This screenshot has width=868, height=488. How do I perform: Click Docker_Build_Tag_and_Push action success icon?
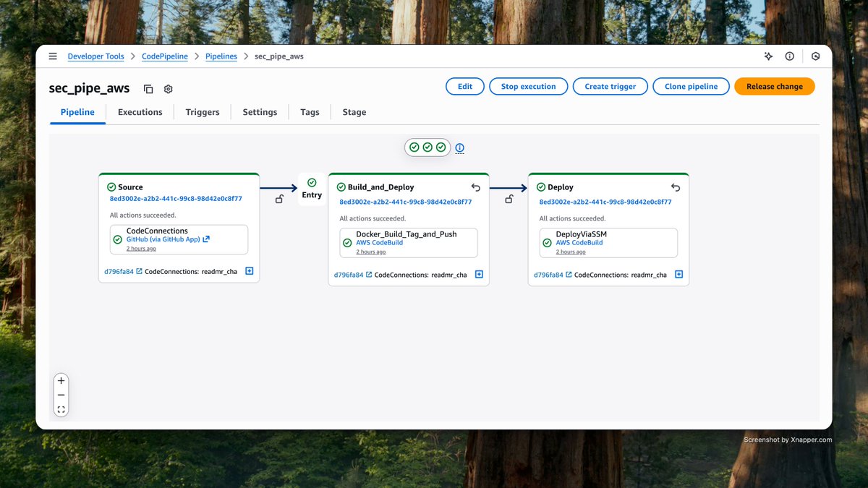[x=347, y=243]
